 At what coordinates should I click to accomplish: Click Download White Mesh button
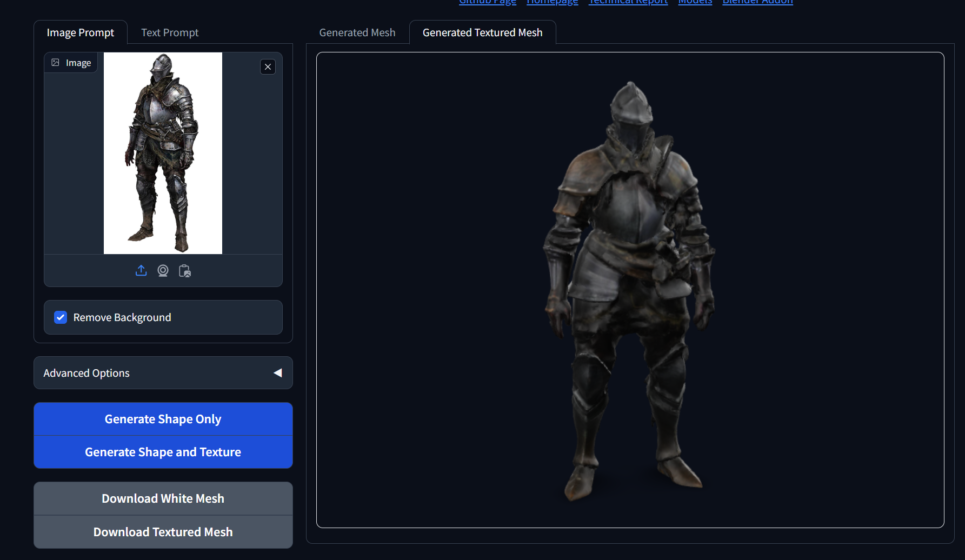[163, 498]
